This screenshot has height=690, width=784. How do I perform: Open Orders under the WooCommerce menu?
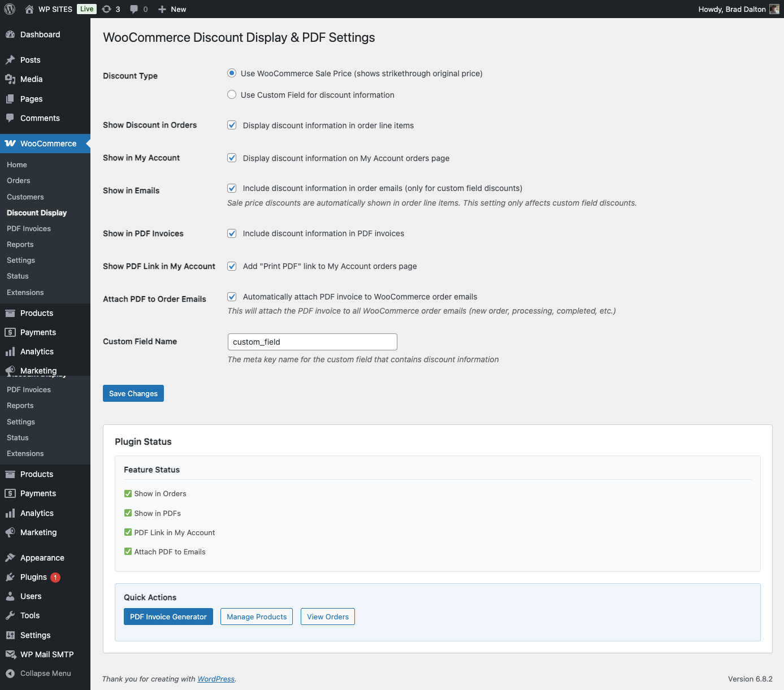click(x=19, y=181)
